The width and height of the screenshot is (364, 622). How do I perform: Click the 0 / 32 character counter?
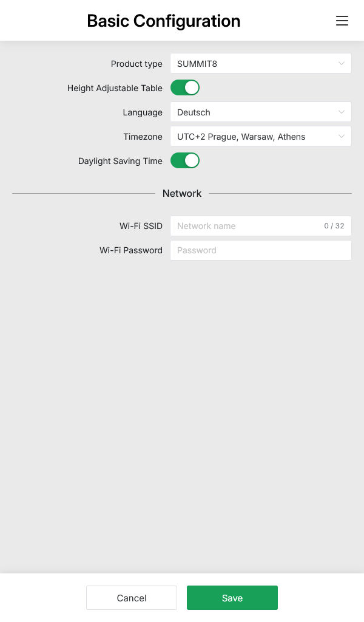click(x=334, y=226)
